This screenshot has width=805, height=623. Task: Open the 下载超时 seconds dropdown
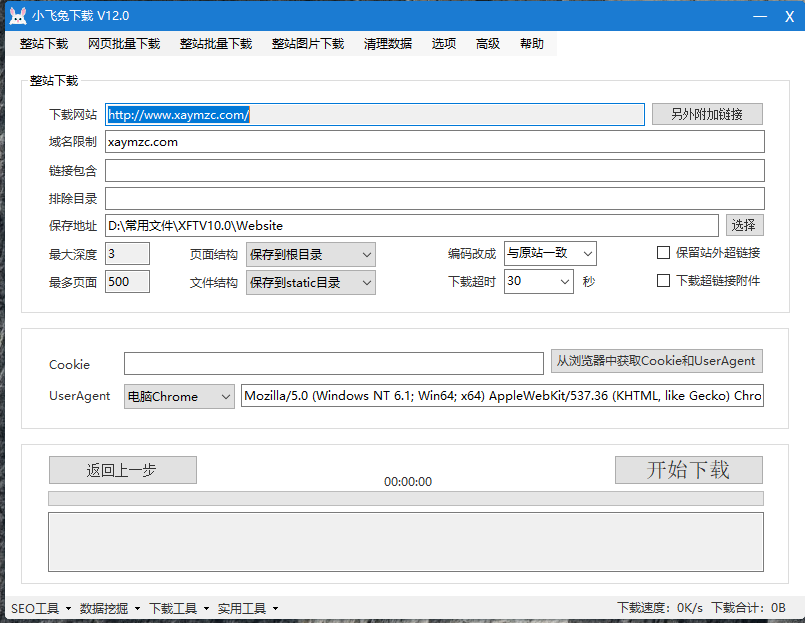[x=538, y=282]
